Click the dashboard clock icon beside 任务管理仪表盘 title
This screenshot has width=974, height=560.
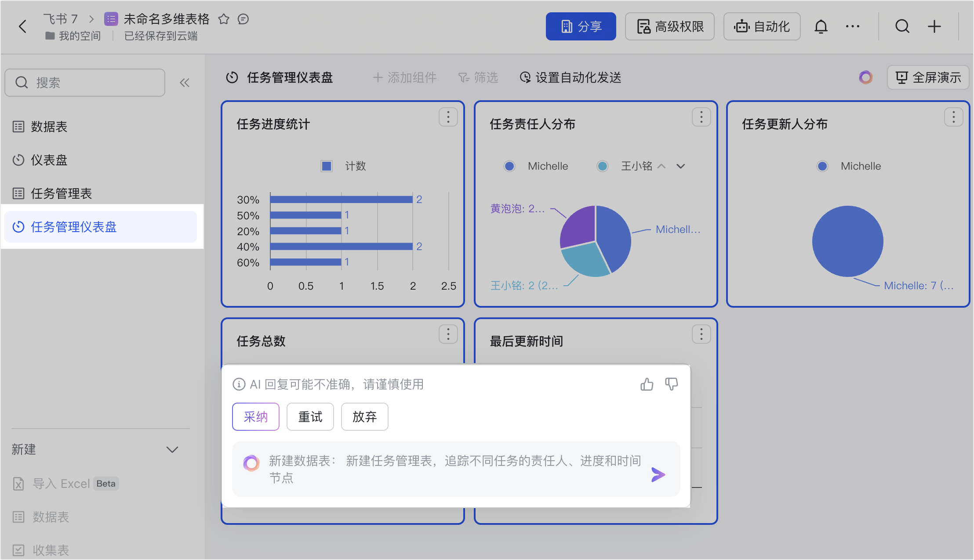(x=232, y=78)
